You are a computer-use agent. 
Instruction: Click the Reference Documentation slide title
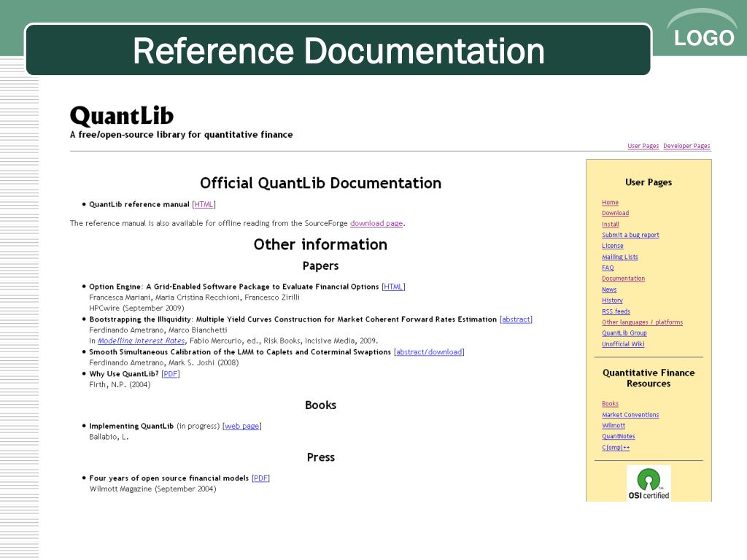coord(338,50)
